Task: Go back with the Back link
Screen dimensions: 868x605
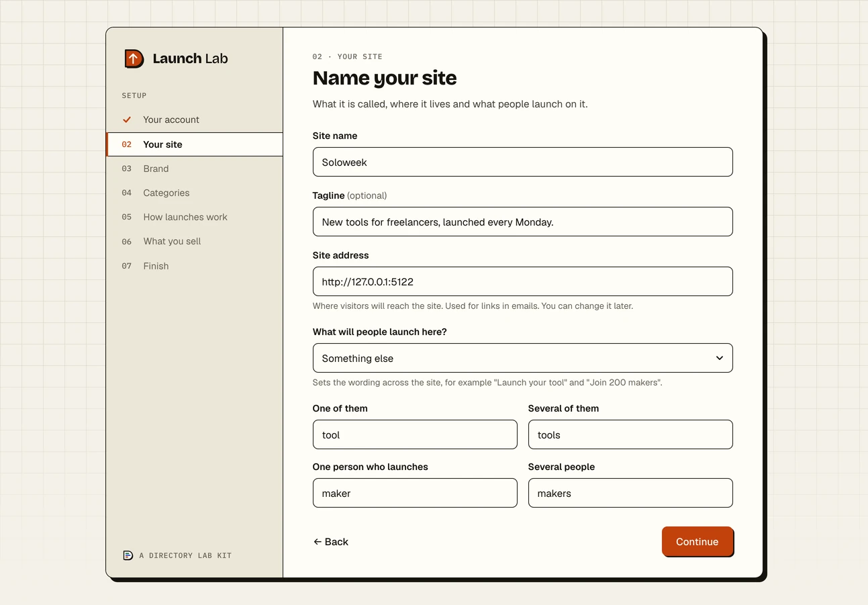Action: click(x=331, y=542)
